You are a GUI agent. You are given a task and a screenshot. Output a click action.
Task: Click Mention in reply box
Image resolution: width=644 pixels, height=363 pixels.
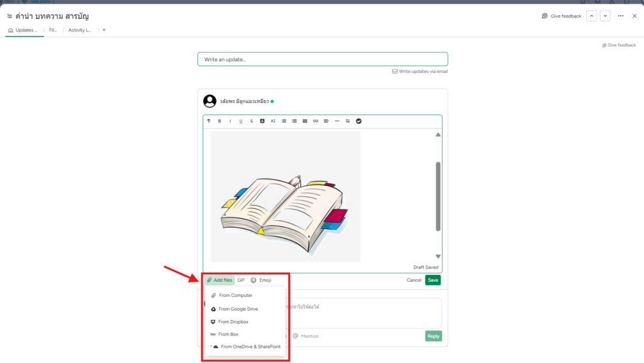coord(306,336)
